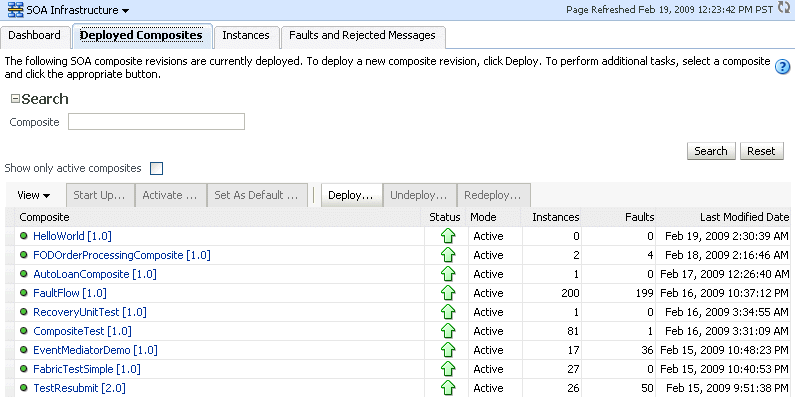Open HelloWorld [1.0] composite link
This screenshot has width=795, height=397.
click(73, 236)
